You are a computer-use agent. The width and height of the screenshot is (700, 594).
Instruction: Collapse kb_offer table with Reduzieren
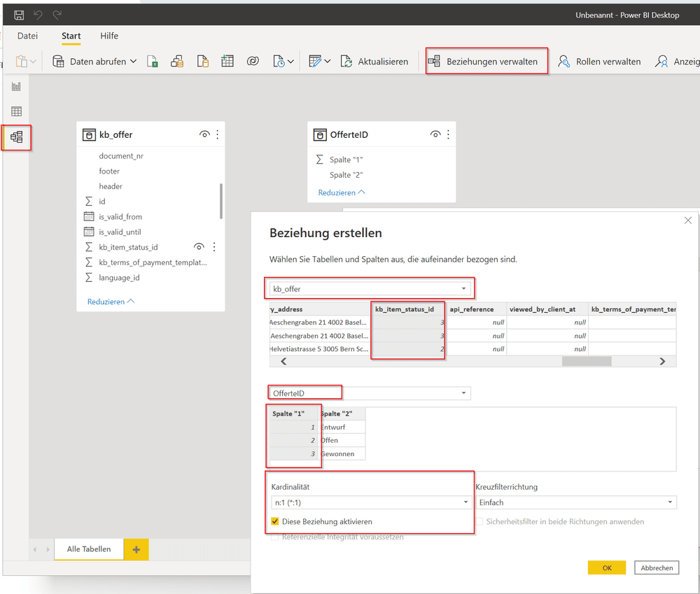pos(111,302)
